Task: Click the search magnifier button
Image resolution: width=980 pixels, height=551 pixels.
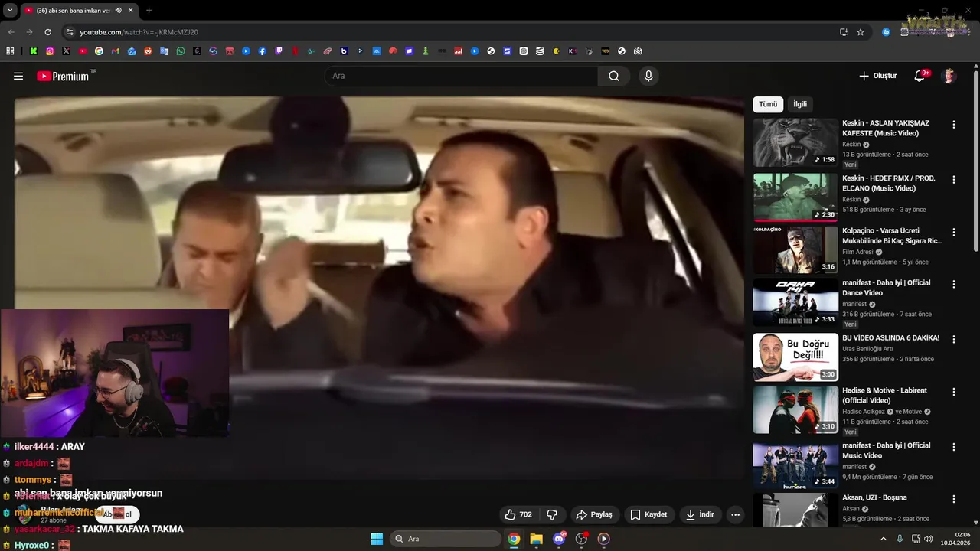Action: click(x=614, y=76)
